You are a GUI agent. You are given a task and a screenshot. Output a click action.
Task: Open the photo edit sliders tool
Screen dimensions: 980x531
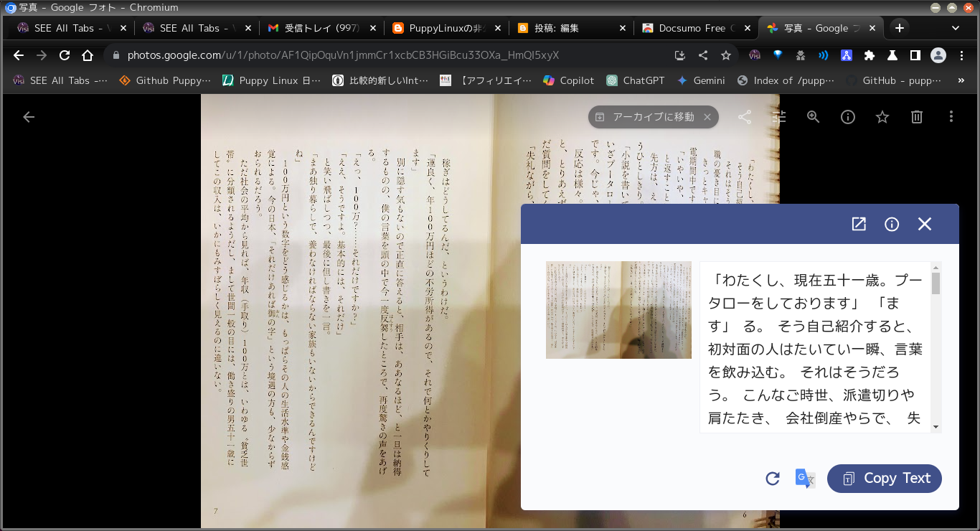[x=780, y=117]
